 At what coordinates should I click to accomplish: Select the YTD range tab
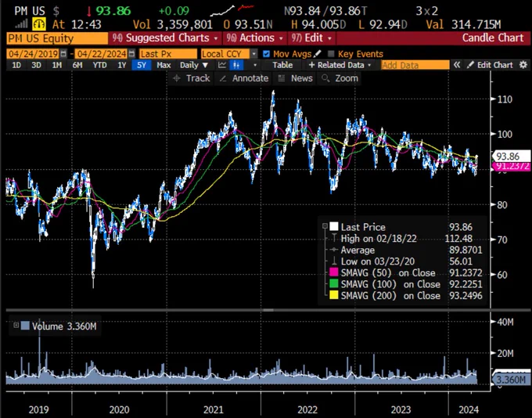(x=99, y=65)
